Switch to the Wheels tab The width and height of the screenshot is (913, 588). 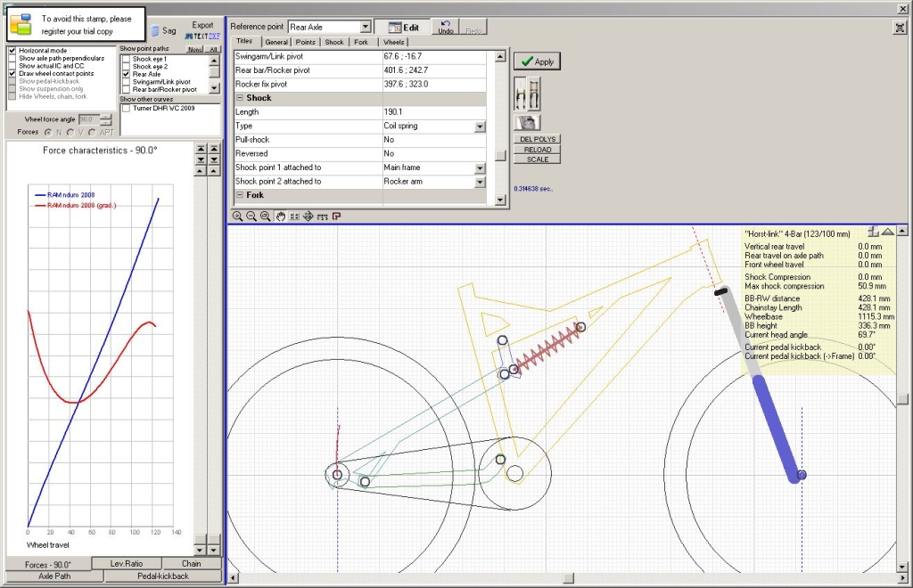(x=393, y=42)
